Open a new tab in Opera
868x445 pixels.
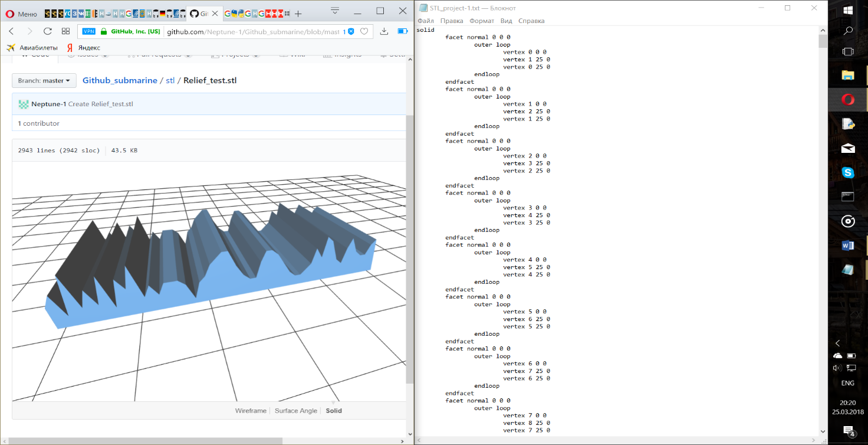(x=298, y=14)
